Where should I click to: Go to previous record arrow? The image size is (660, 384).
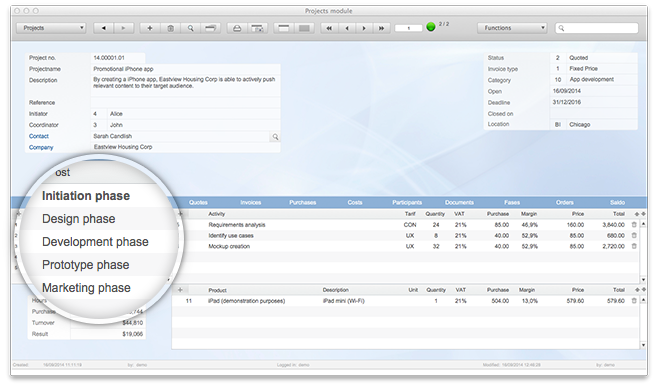click(x=347, y=28)
